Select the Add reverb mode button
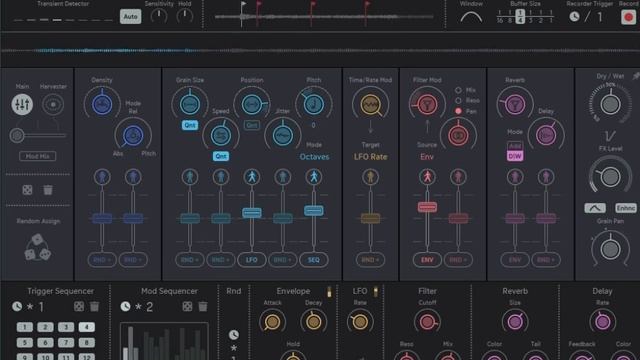The width and height of the screenshot is (640, 360). (x=515, y=146)
